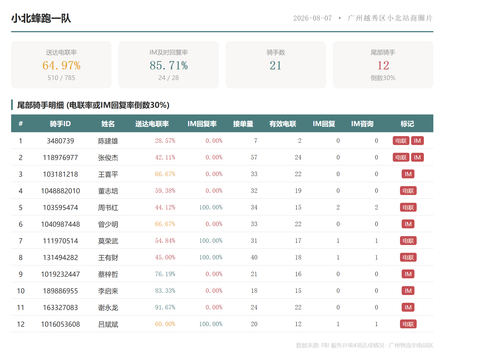
Task: Click the 60.00% call rate in row 12
Action: 165,324
